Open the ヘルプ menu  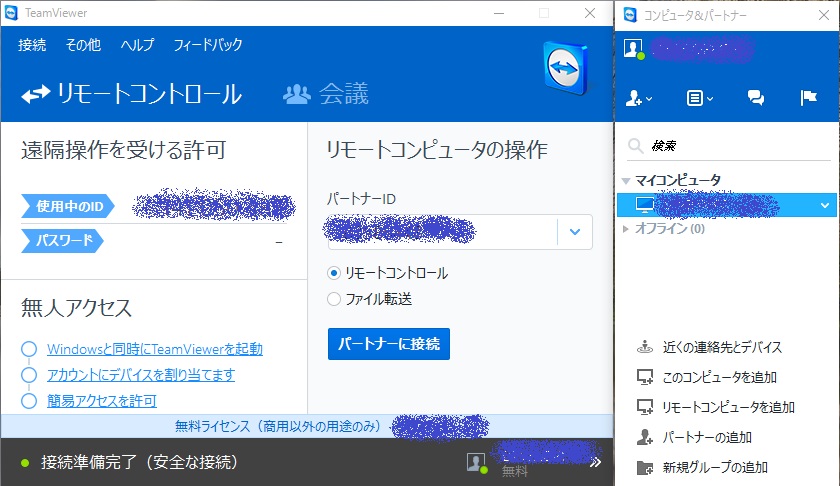coord(137,44)
